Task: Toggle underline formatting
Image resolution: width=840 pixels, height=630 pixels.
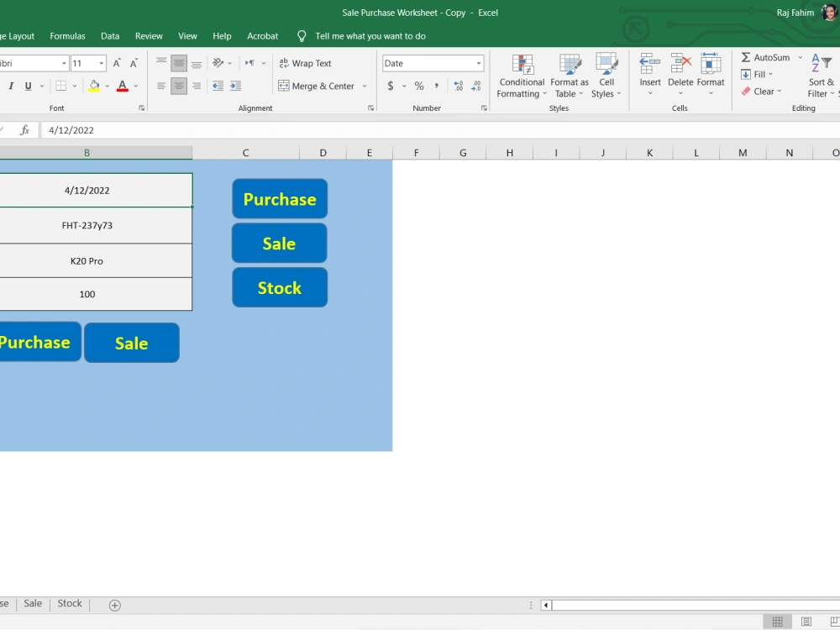Action: [28, 86]
